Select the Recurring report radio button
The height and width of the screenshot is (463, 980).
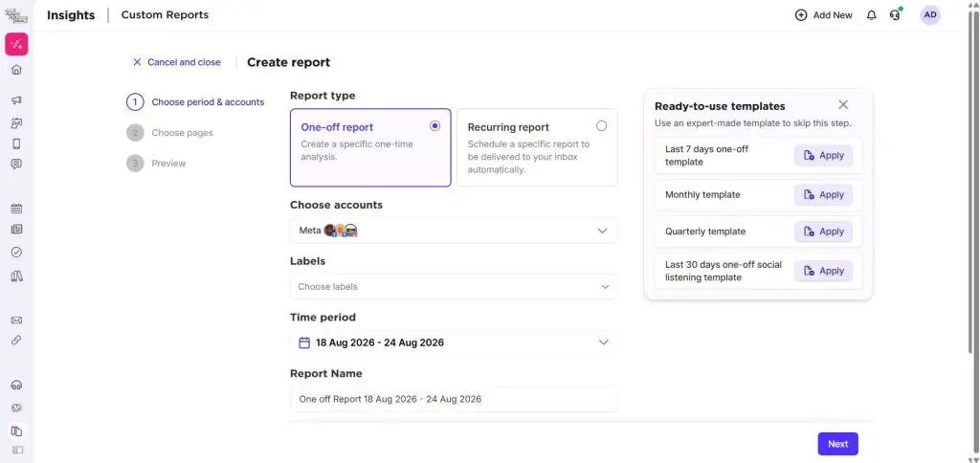click(x=601, y=125)
